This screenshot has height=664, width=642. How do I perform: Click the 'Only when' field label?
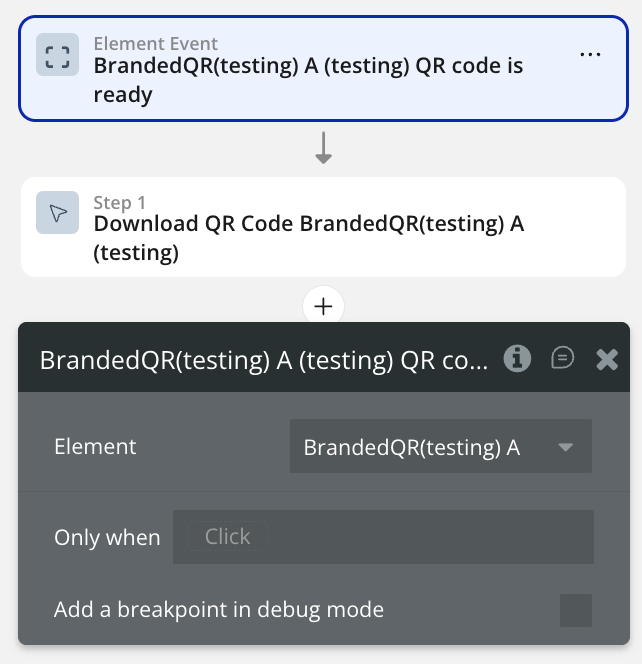(107, 537)
